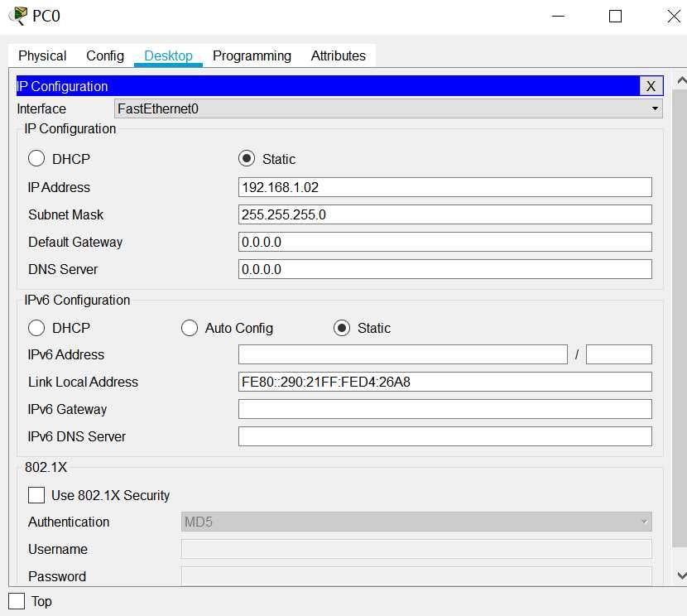Click the IP Address field 192.168.1.02
Viewport: 687px width, 616px height.
coord(444,187)
